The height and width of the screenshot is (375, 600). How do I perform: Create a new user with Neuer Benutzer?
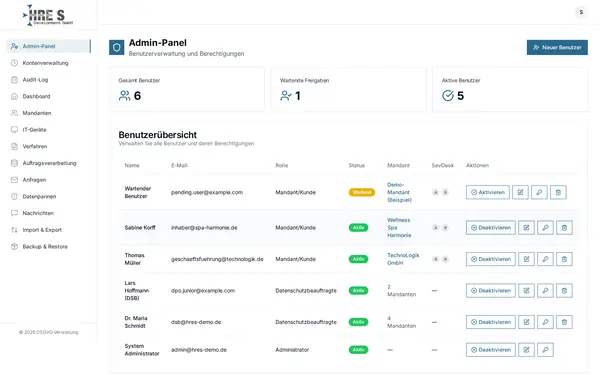557,47
